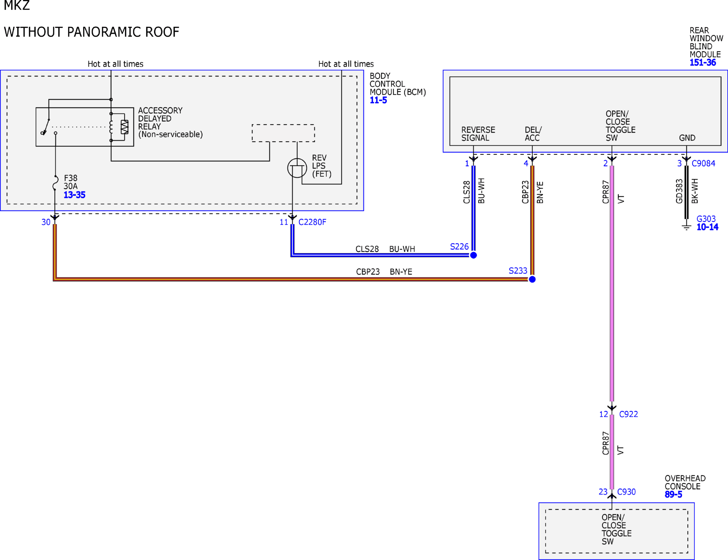Screen dimensions: 728x560
Task: Click pin number 30 on the BCM connector
Action: click(x=46, y=222)
